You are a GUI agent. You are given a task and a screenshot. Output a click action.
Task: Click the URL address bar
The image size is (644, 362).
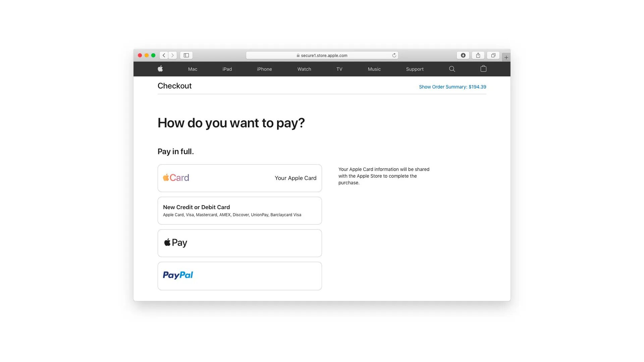pos(322,55)
